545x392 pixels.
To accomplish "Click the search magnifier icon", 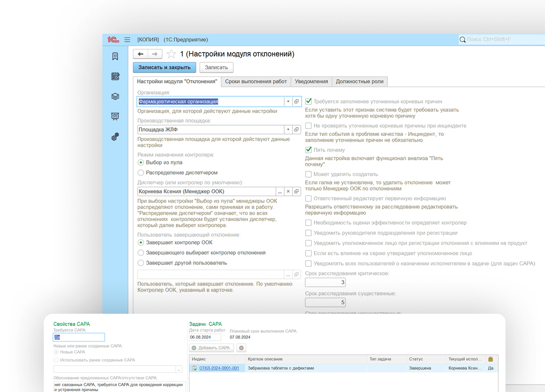I will tap(462, 40).
